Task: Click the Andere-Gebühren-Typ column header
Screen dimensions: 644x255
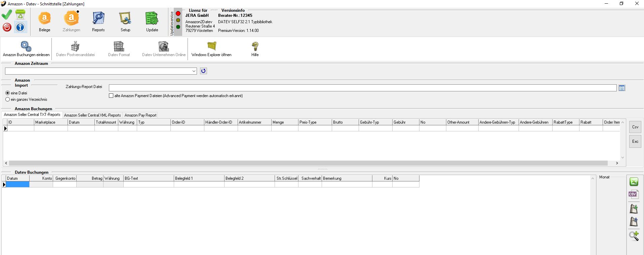Action: (x=498, y=122)
